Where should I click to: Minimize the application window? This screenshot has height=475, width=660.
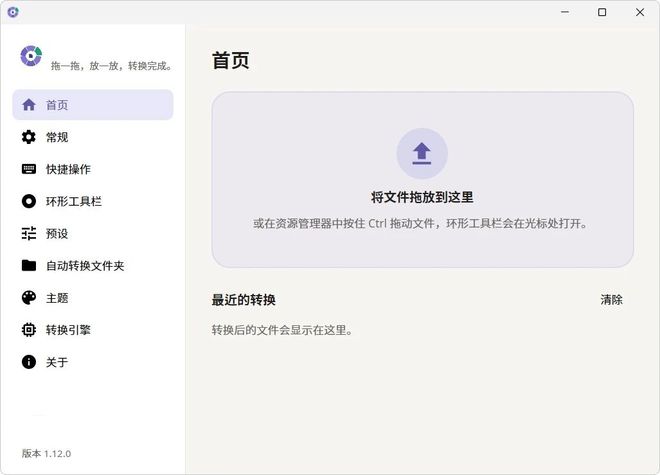coord(565,12)
